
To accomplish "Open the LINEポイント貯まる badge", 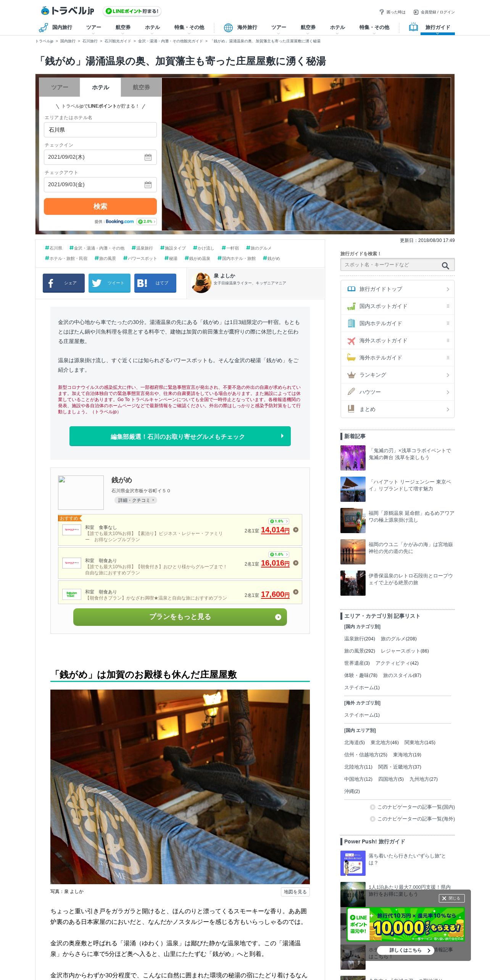I will click(132, 11).
